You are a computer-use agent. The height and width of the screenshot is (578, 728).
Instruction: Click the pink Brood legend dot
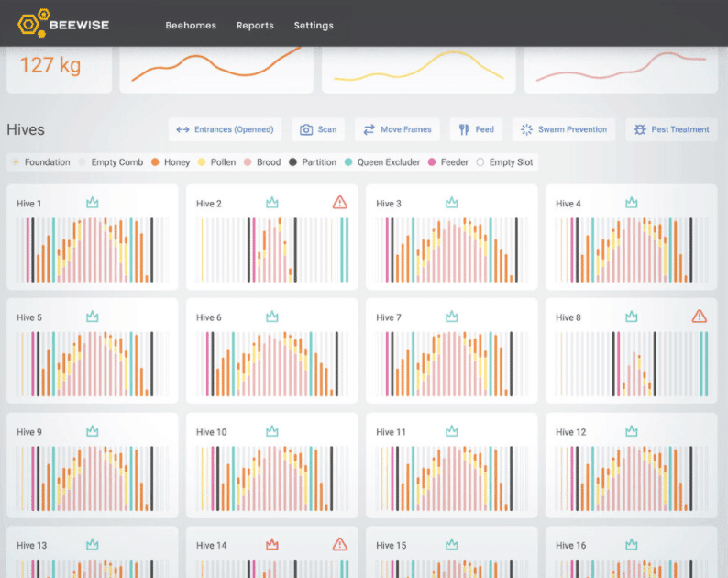tap(248, 162)
